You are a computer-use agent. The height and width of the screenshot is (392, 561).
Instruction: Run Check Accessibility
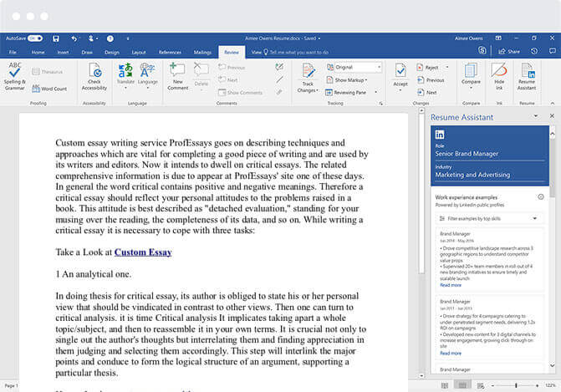tap(94, 76)
